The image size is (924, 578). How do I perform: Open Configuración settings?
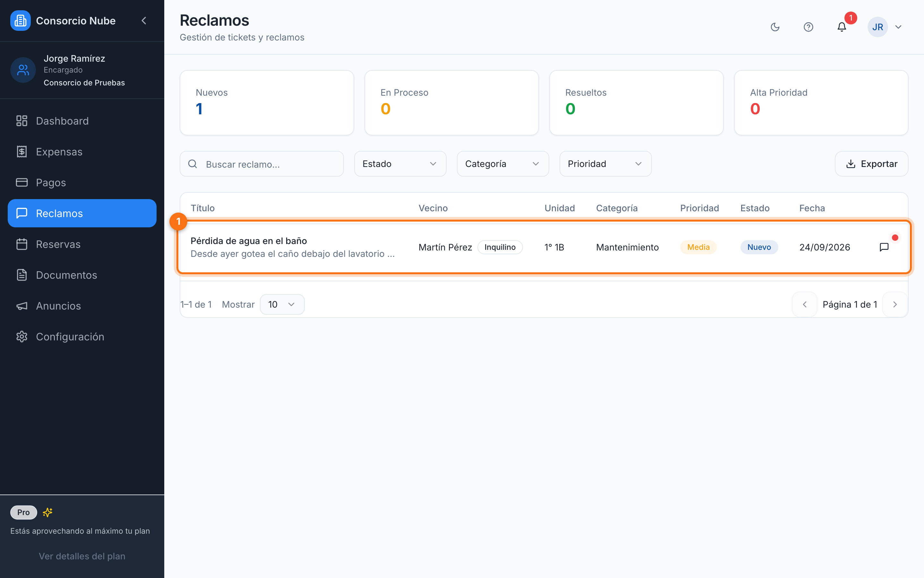82,337
